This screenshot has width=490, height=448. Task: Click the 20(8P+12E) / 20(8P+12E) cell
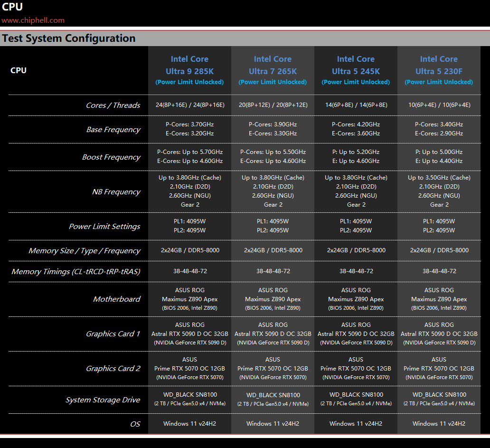tap(273, 105)
